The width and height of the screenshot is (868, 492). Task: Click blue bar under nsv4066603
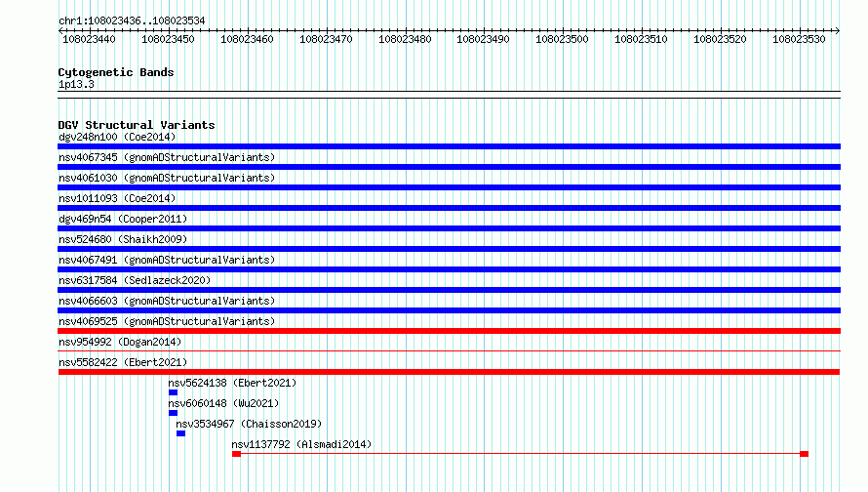[x=449, y=310]
